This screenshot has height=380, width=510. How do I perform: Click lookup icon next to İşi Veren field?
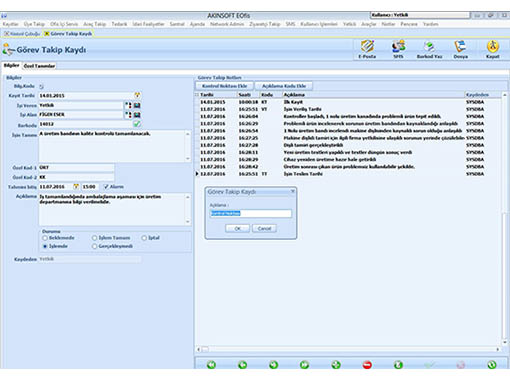pos(128,105)
